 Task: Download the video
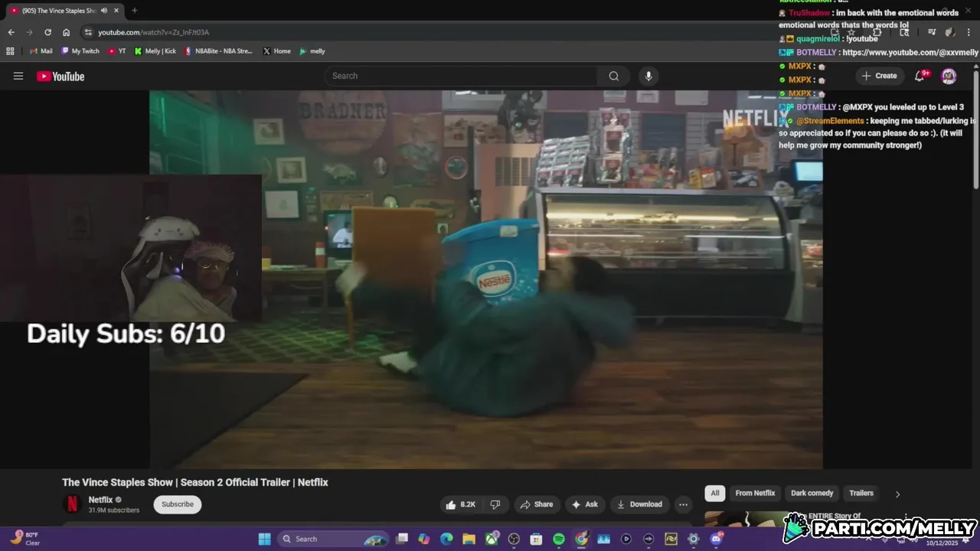click(640, 504)
